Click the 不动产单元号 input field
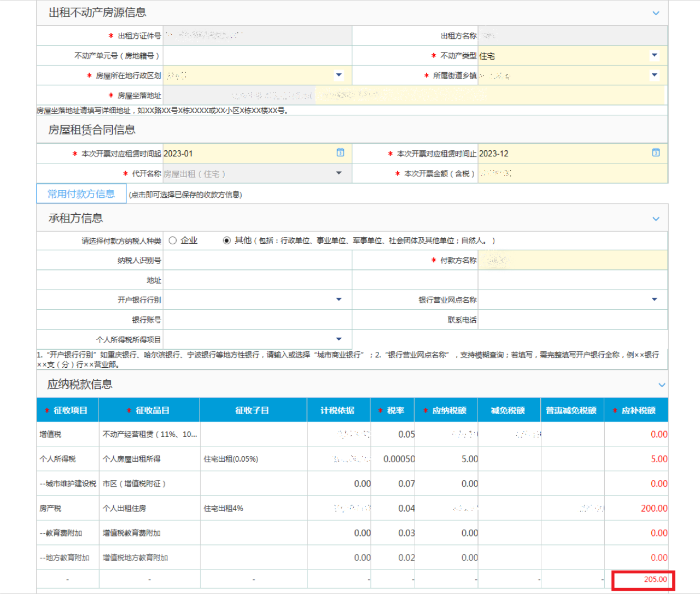 [257, 55]
